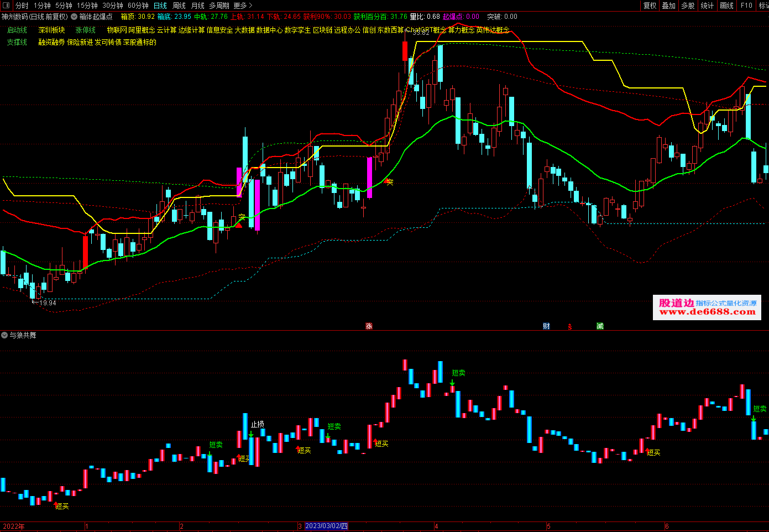Click the 涨 event marker icon
The width and height of the screenshot is (769, 532).
click(x=369, y=326)
